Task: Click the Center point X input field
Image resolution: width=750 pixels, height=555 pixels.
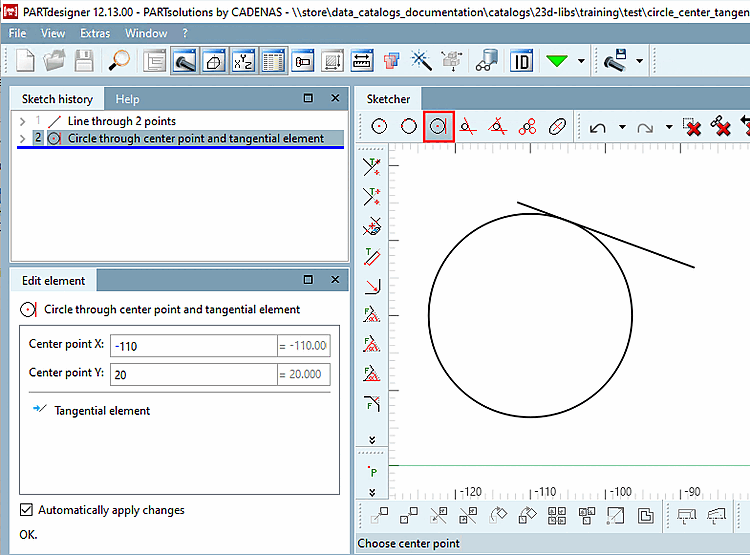Action: coord(194,346)
